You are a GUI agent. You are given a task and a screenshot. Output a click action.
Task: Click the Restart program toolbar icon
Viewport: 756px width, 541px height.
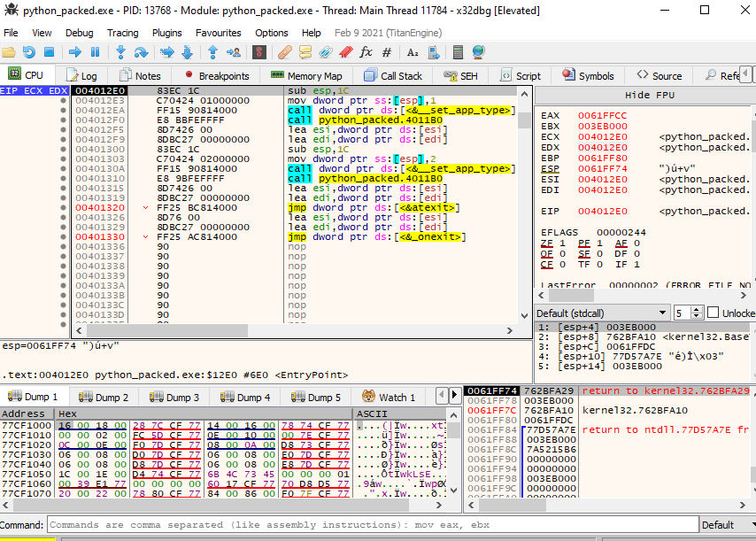29,52
